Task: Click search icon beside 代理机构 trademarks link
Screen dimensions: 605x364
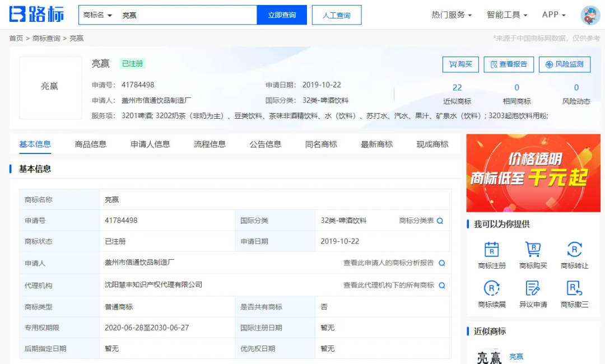Action: [442, 286]
